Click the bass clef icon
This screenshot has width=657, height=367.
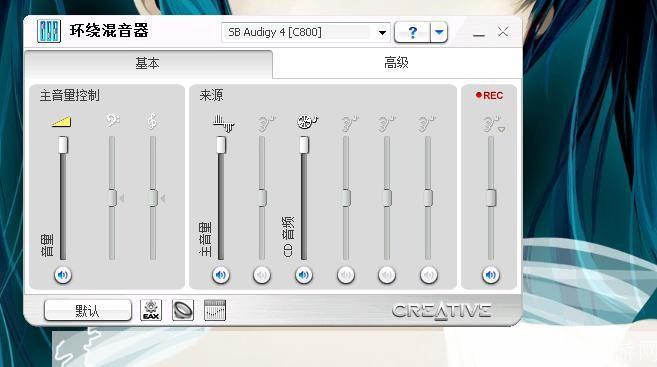112,121
